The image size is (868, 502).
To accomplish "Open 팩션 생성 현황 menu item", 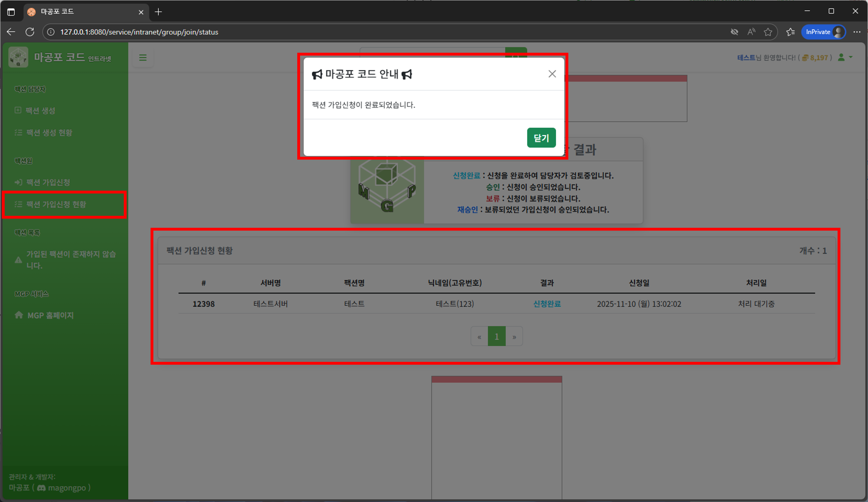I will (49, 133).
